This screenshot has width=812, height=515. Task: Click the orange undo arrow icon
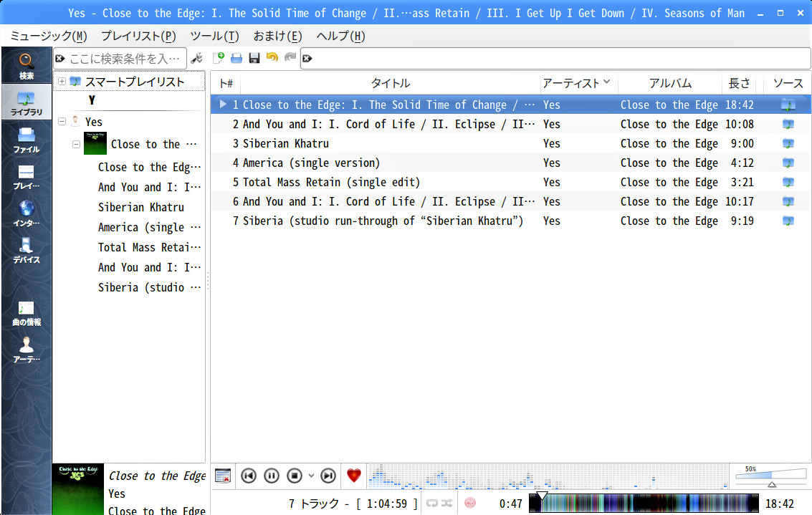click(272, 57)
